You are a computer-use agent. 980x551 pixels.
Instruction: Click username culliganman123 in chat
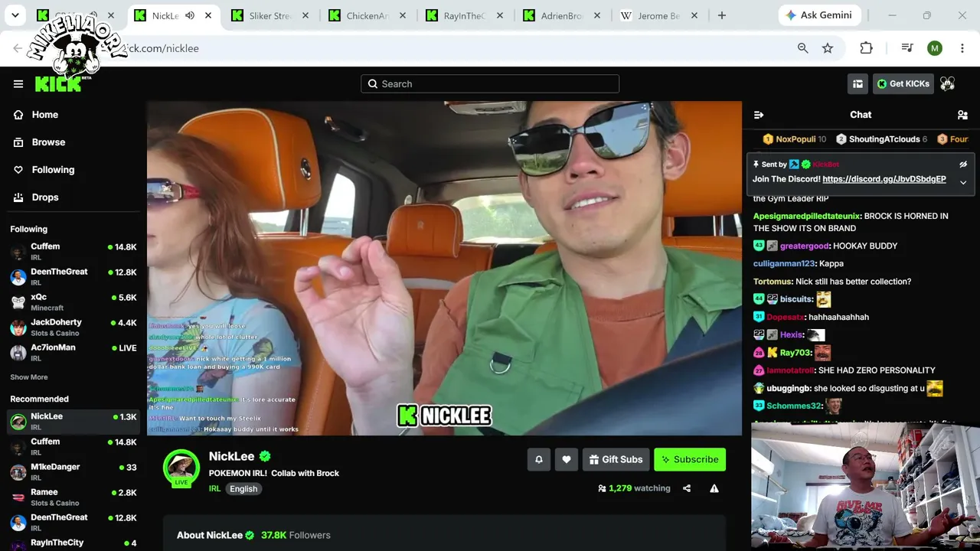click(785, 263)
